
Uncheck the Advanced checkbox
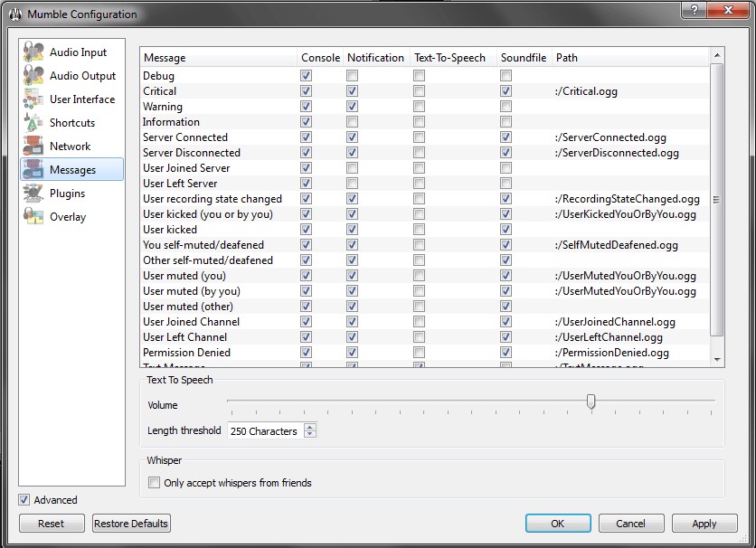(x=24, y=500)
